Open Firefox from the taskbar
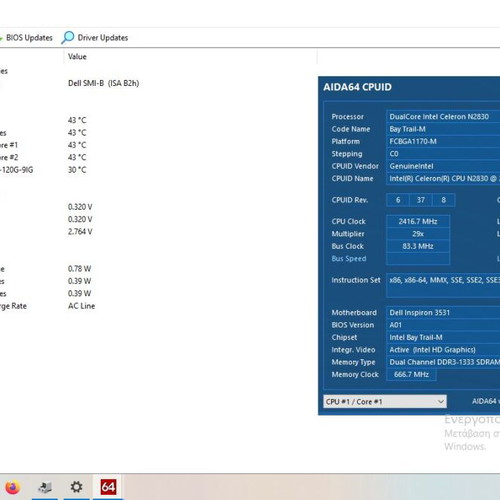 click(x=12, y=487)
